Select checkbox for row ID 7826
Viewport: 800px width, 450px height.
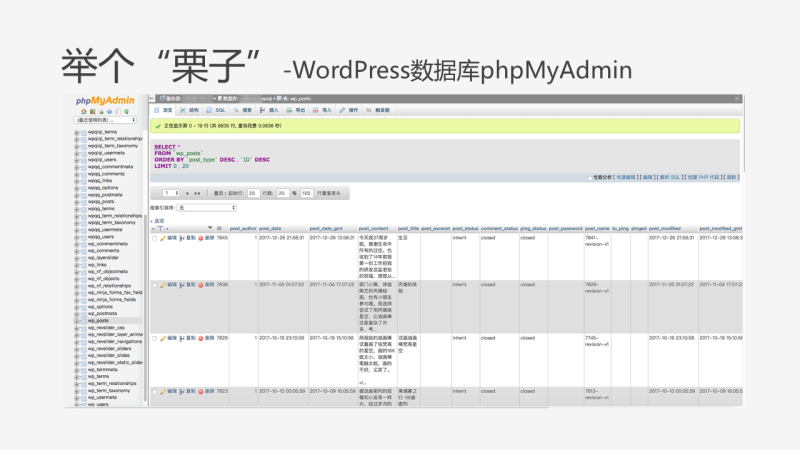pos(155,338)
